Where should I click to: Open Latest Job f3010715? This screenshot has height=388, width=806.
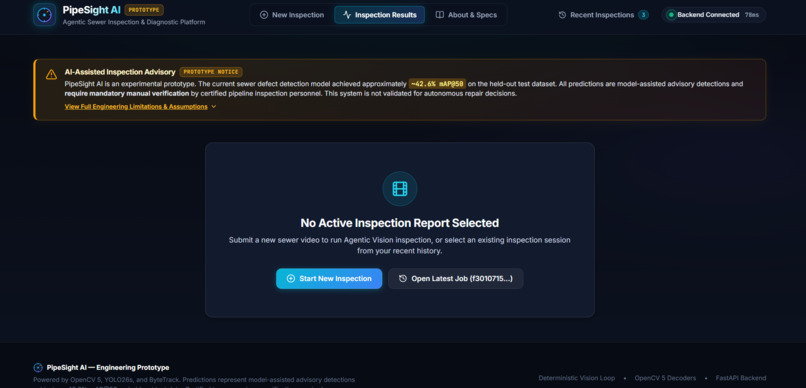455,279
